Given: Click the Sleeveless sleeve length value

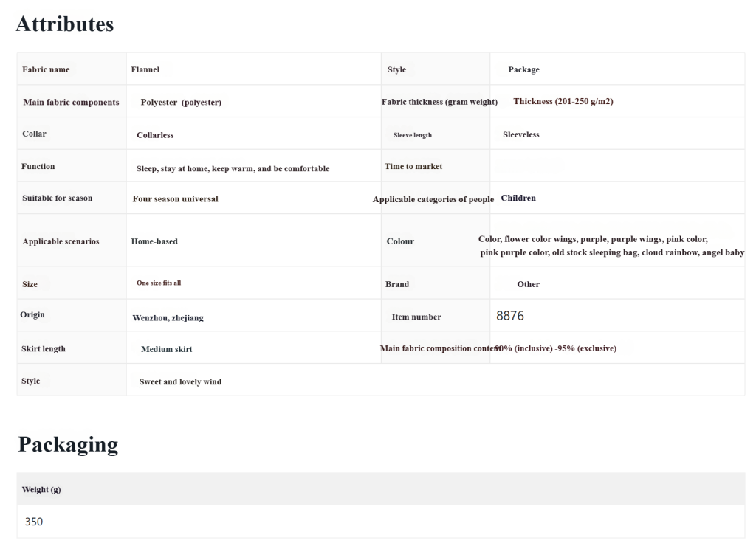Looking at the screenshot, I should (521, 134).
